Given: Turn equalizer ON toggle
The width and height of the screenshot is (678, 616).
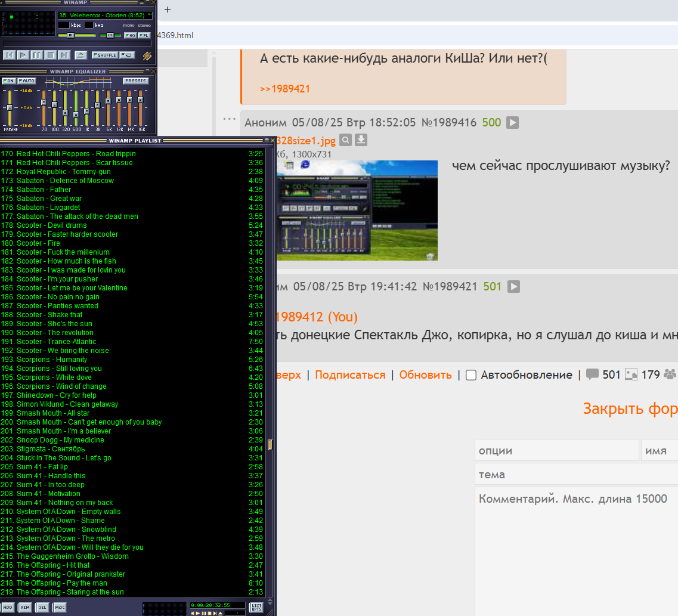Looking at the screenshot, I should (9, 81).
